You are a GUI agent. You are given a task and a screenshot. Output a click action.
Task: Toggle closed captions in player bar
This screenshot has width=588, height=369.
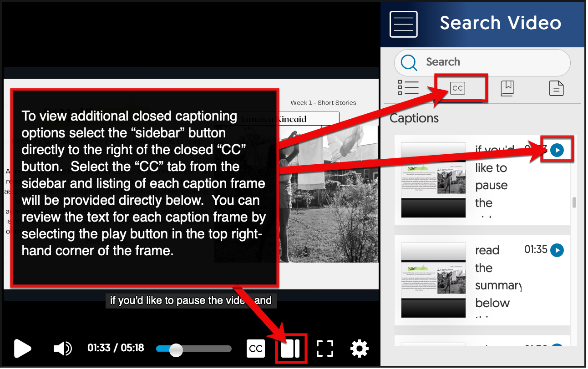coord(256,349)
